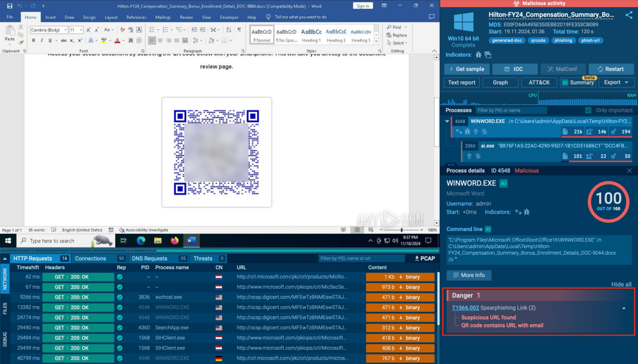Click the AI icon beside WINWORD.EXE process title
Viewport: 638px width, 364px height.
503,183
